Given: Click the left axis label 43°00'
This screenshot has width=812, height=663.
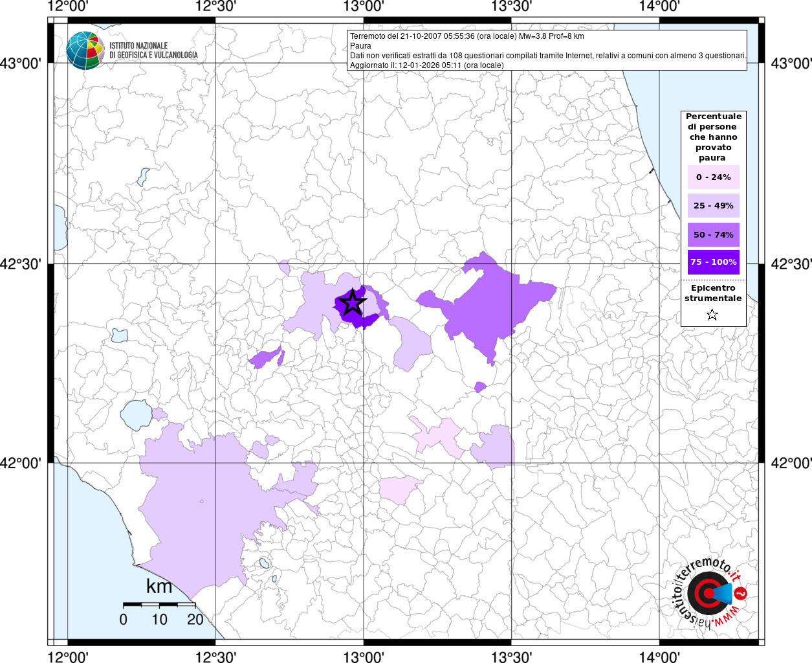Looking at the screenshot, I should coord(21,63).
